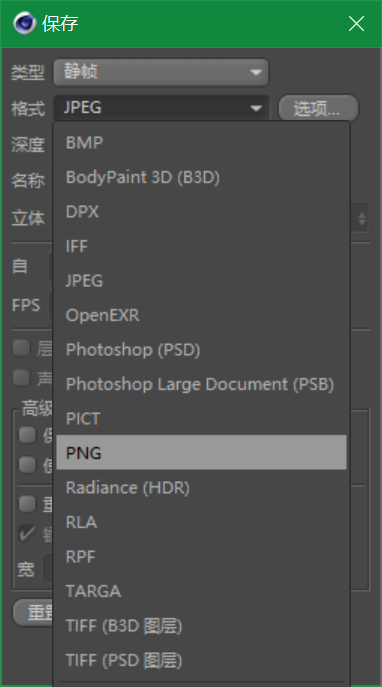Choose JPEG in the dropdown list

[201, 280]
